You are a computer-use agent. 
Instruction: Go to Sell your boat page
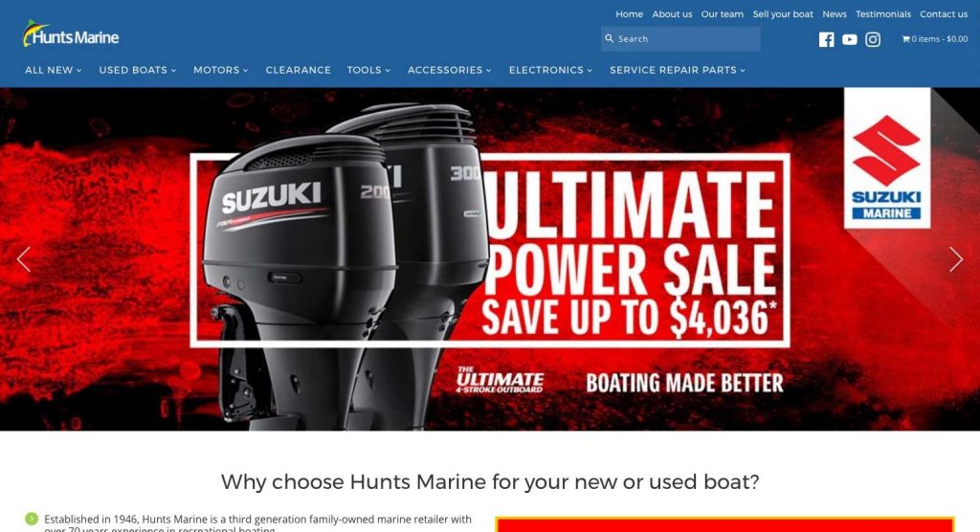783,13
